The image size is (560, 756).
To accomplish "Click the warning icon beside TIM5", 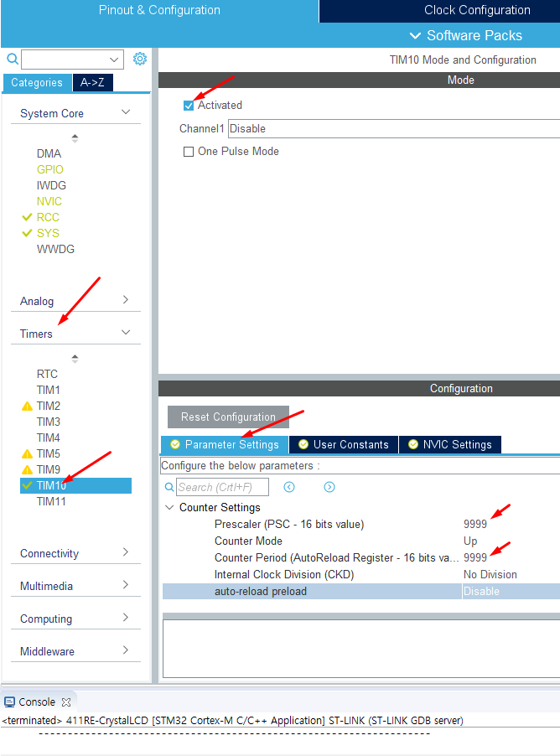I will pos(27,454).
